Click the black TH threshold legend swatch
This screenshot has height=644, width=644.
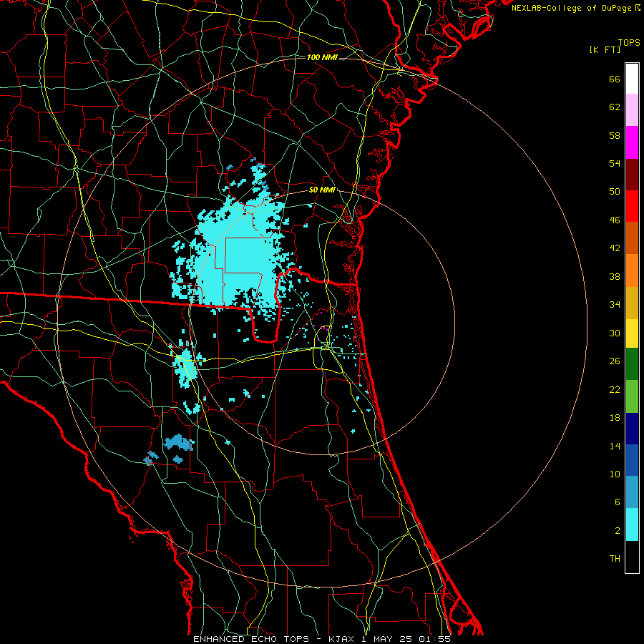[x=632, y=557]
